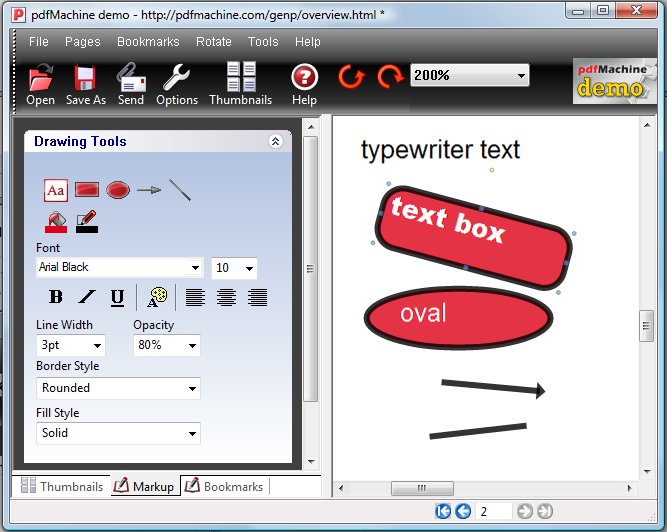Select the red rectangle shape tool
The image size is (667, 532).
(x=87, y=190)
